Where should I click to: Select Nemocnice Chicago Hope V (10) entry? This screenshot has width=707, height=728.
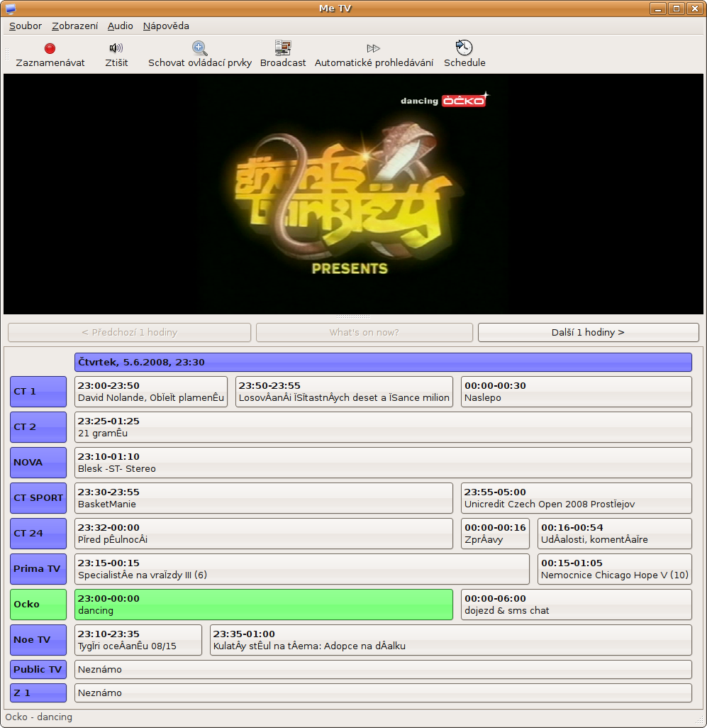(615, 569)
